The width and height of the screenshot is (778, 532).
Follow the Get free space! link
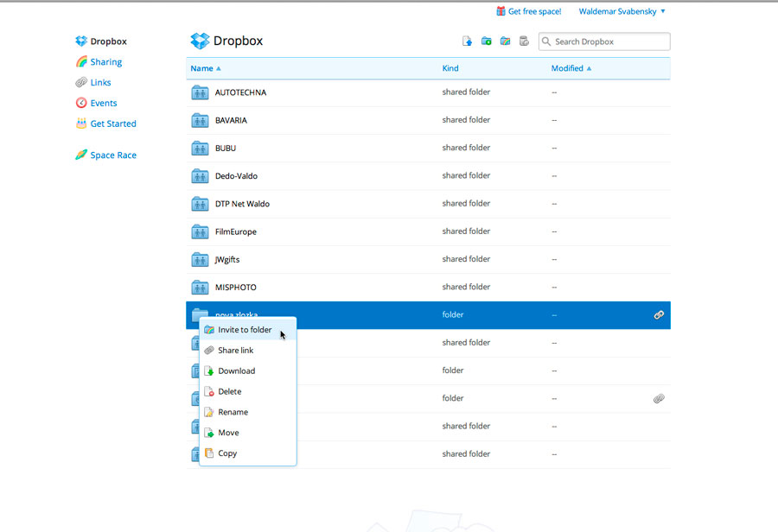(529, 11)
